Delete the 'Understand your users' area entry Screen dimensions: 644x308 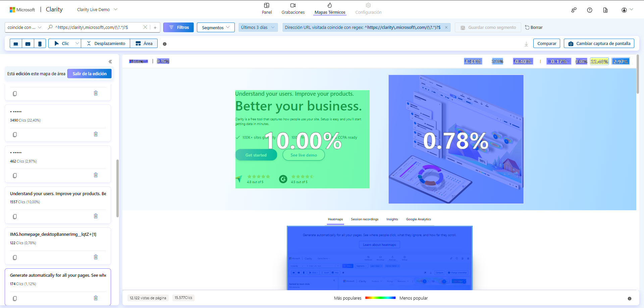[x=96, y=216]
